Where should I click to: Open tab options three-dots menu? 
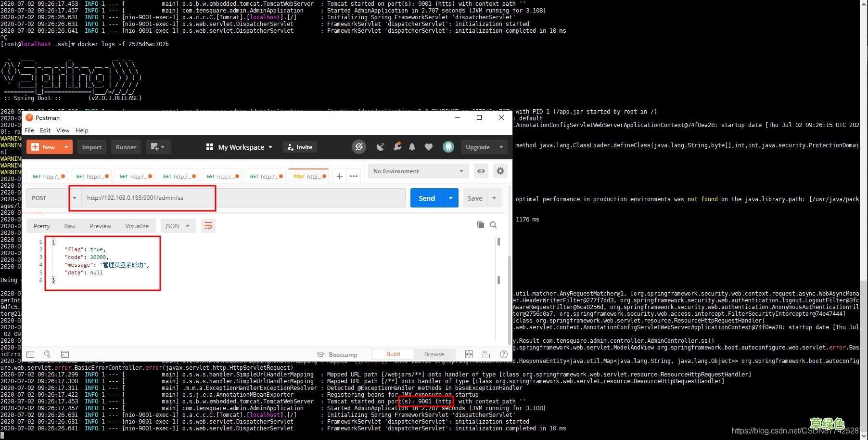[x=354, y=176]
